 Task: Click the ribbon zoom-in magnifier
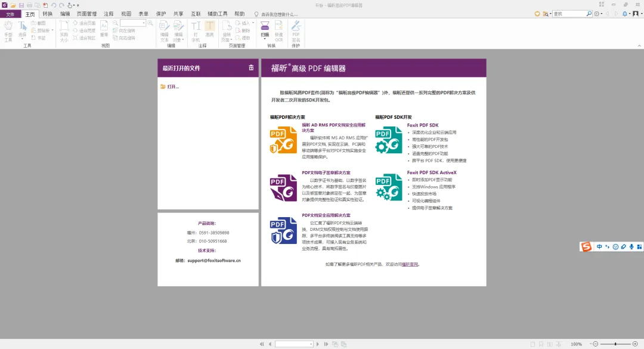point(150,23)
